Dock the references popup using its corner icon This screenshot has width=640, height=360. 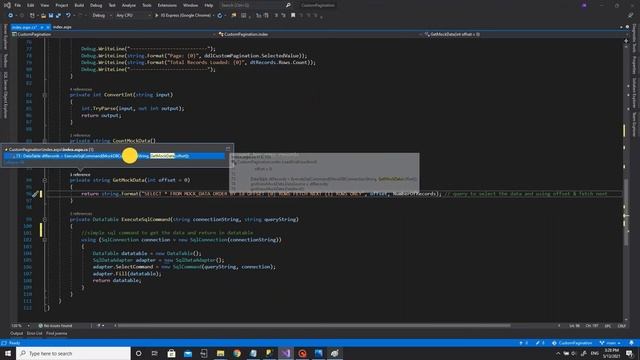pos(228,149)
